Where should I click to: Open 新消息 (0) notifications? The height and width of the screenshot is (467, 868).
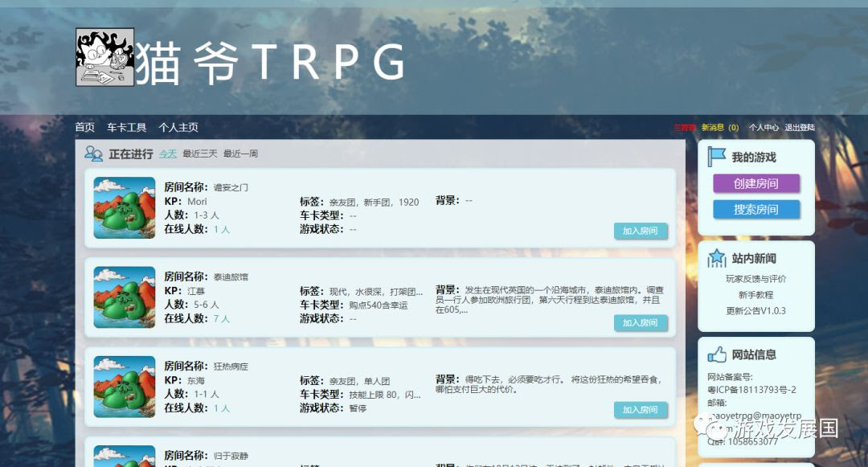tap(720, 127)
